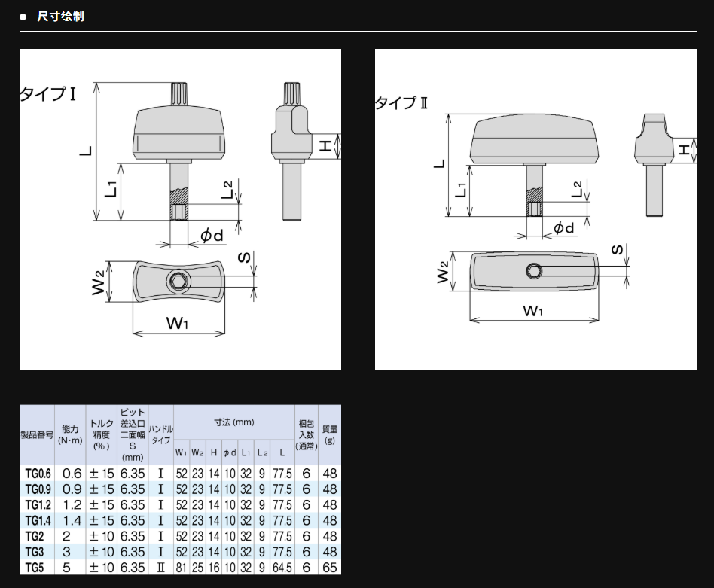Select the TG5 product number cell
This screenshot has height=588, width=714.
coord(38,568)
